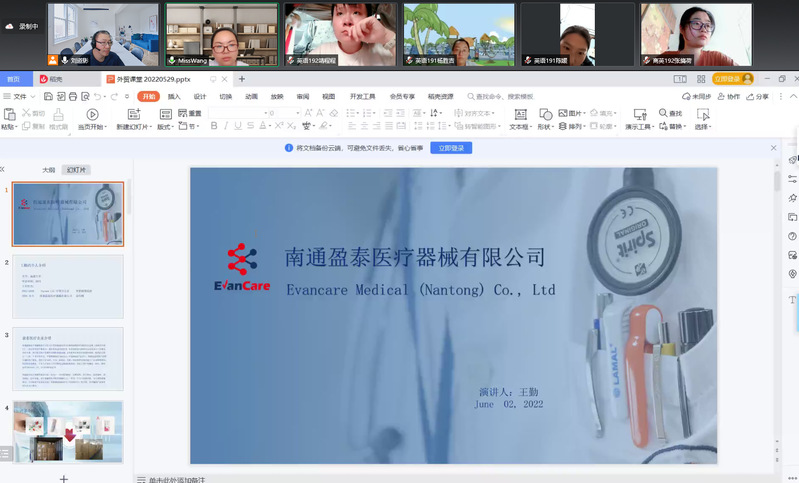Insert a Text Box from ribbon

click(518, 115)
